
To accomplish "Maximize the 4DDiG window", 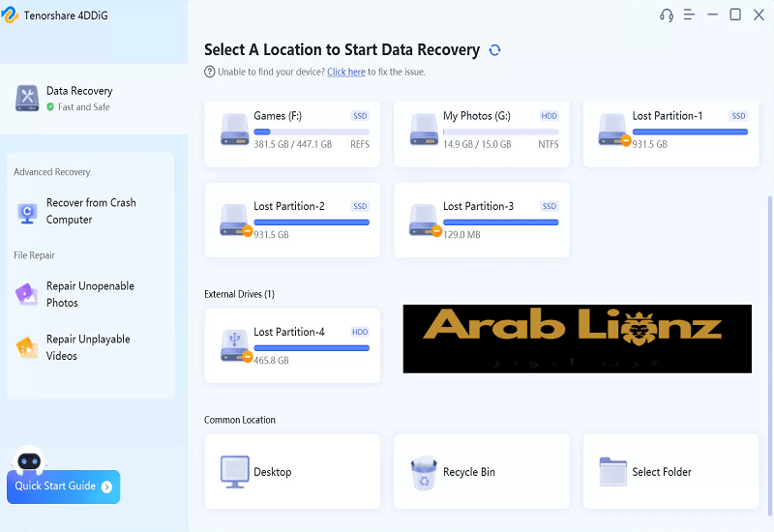I will click(x=735, y=15).
